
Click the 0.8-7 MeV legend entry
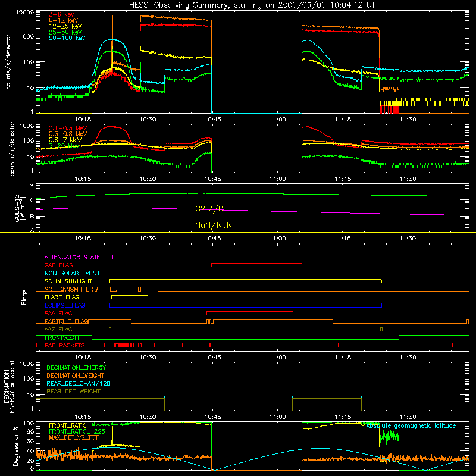tap(65, 140)
